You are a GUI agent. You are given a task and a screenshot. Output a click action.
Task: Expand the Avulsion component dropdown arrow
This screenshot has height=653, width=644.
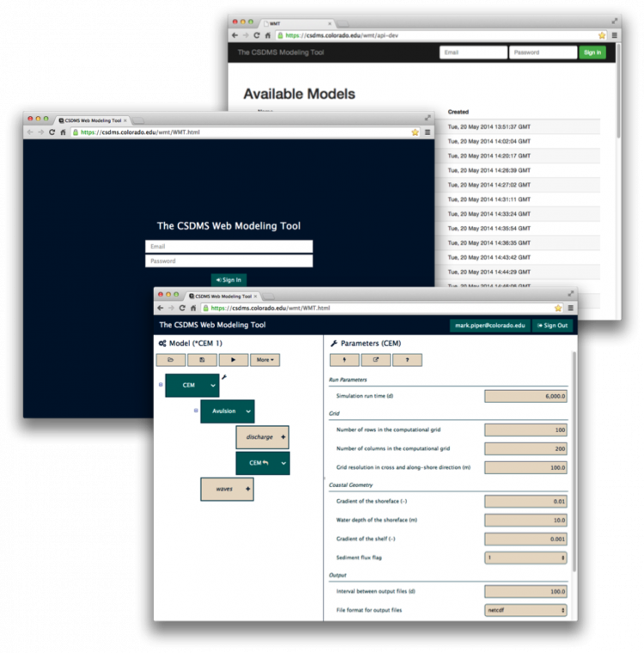click(x=248, y=412)
